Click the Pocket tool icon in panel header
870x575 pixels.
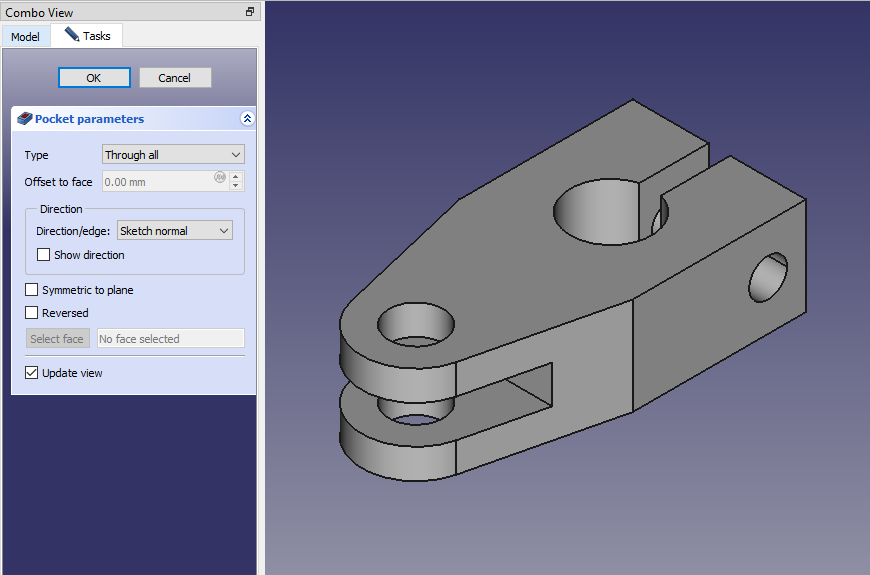pos(25,119)
